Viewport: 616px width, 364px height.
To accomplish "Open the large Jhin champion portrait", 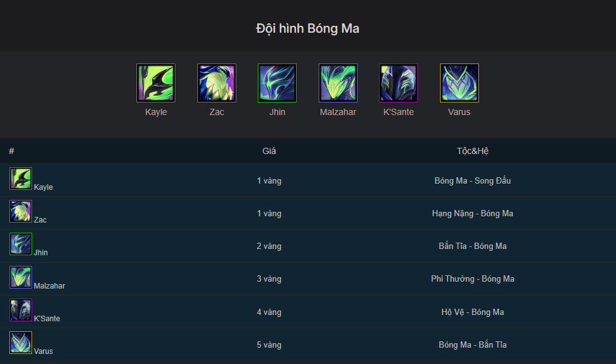I will tap(277, 83).
